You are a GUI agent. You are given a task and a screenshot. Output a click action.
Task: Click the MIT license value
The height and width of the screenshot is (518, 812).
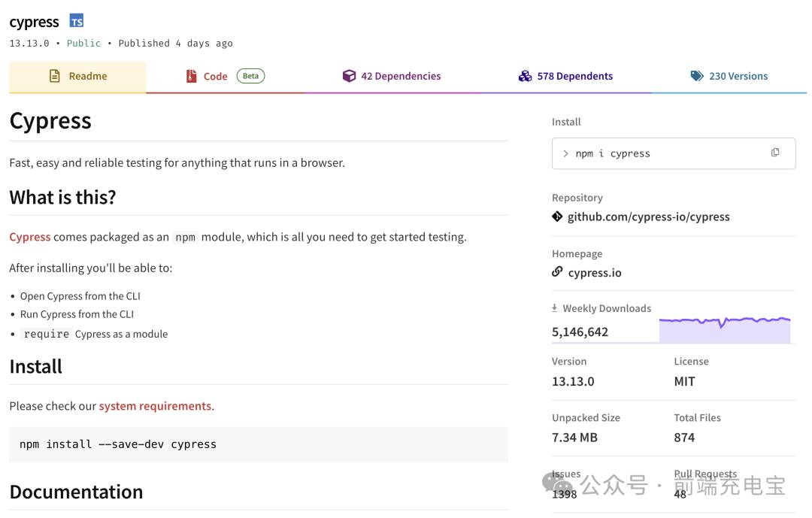click(685, 382)
